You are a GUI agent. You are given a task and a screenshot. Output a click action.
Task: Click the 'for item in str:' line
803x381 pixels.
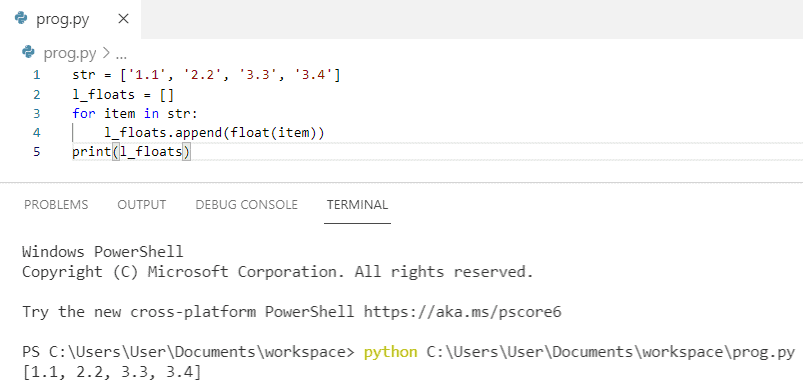135,114
